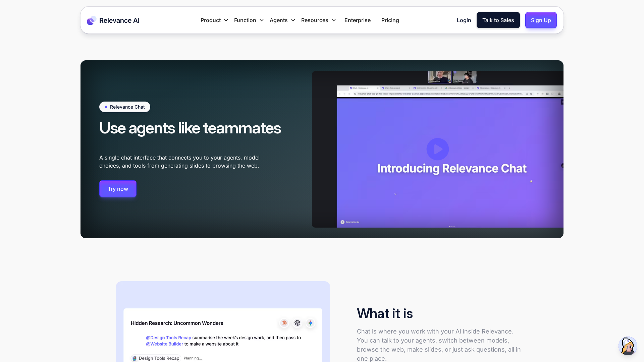
Task: Open the Agents dropdown chevron
Action: pyautogui.click(x=293, y=20)
